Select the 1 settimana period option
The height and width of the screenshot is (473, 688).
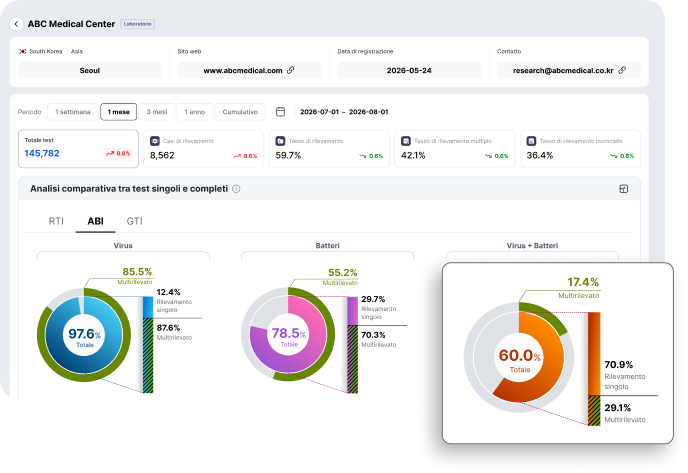[x=72, y=112]
